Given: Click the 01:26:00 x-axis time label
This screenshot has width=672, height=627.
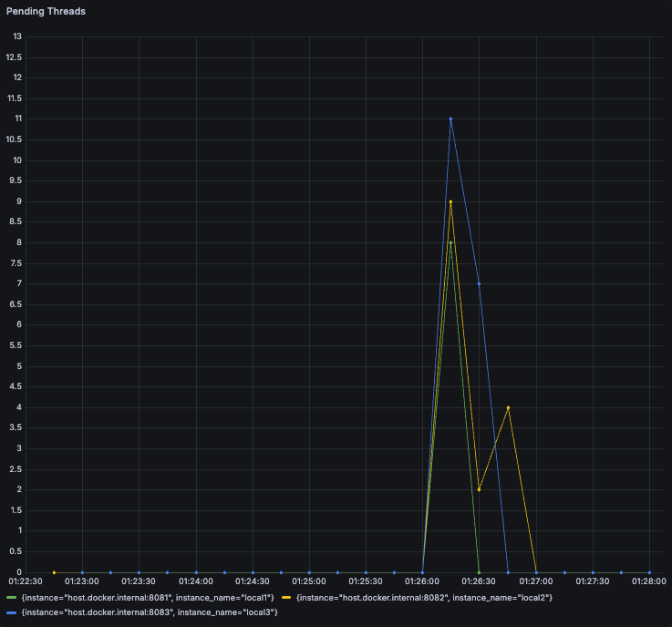Looking at the screenshot, I should [422, 581].
